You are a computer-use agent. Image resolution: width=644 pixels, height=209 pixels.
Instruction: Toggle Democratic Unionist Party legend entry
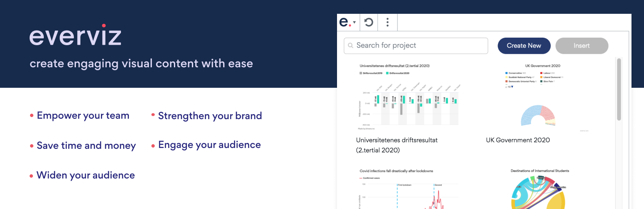(522, 82)
